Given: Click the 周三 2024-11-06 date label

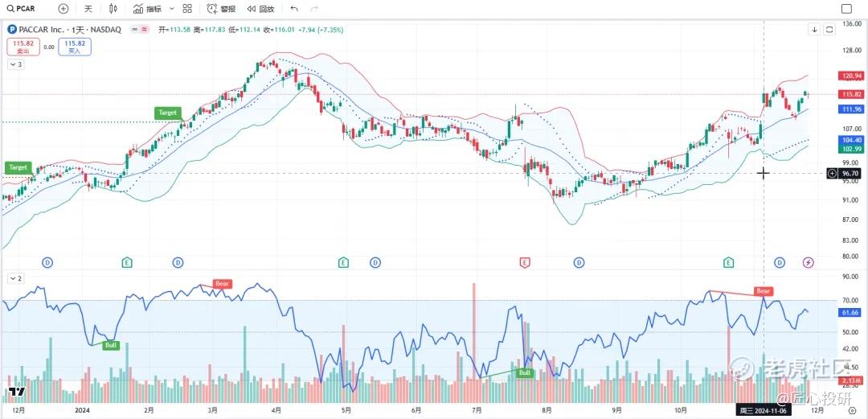Looking at the screenshot, I should 764,411.
